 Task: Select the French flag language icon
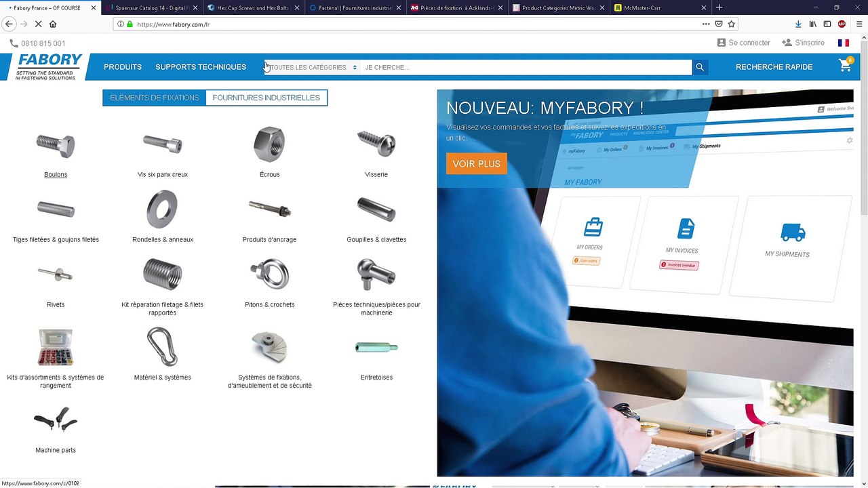pos(844,43)
